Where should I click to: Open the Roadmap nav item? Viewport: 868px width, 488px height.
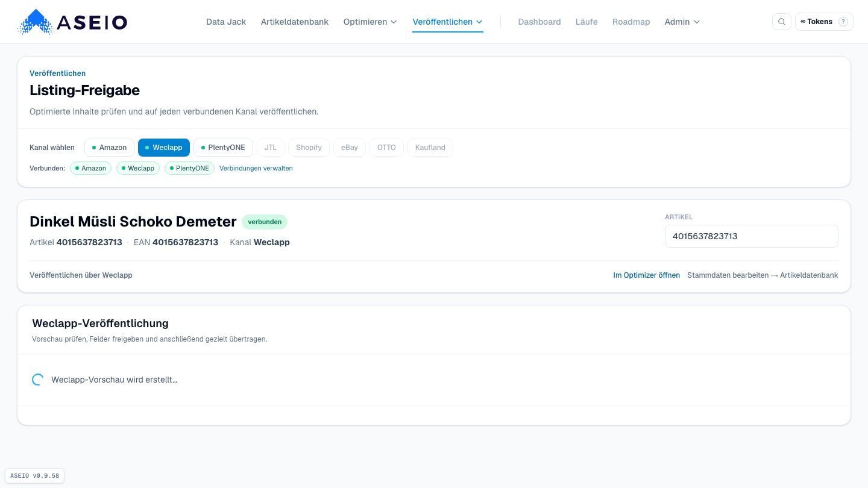tap(631, 22)
